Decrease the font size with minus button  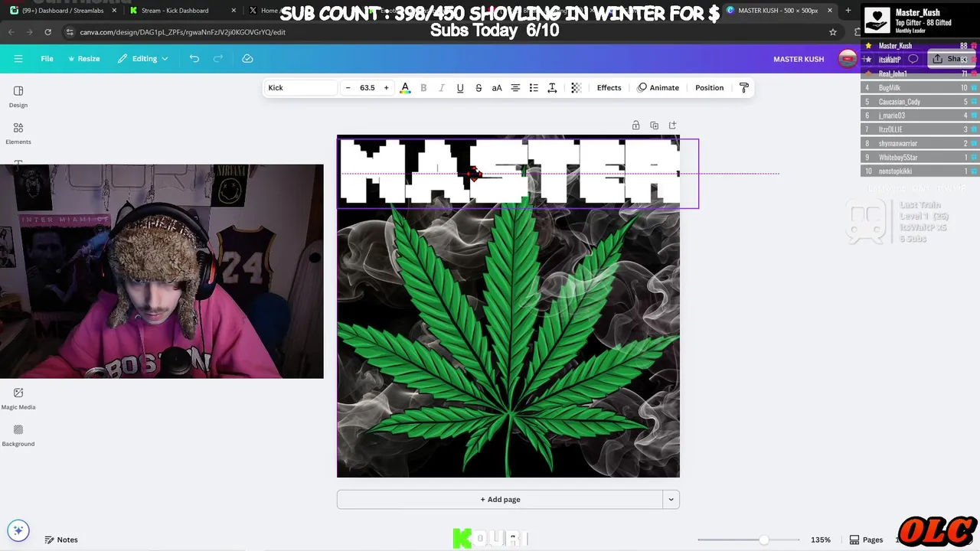pos(348,88)
